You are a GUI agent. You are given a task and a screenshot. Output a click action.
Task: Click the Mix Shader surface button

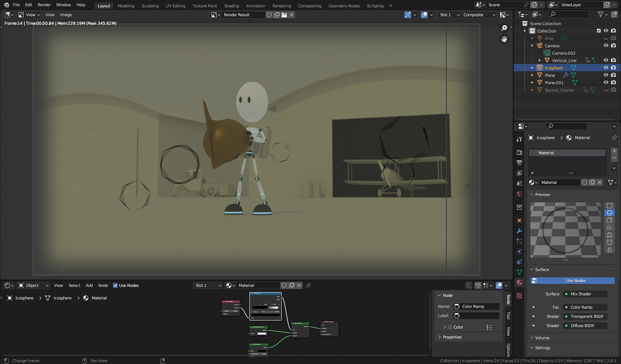(x=585, y=294)
